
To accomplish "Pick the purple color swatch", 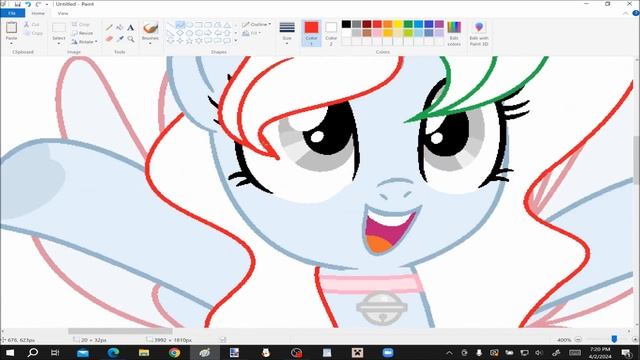I will [439, 24].
